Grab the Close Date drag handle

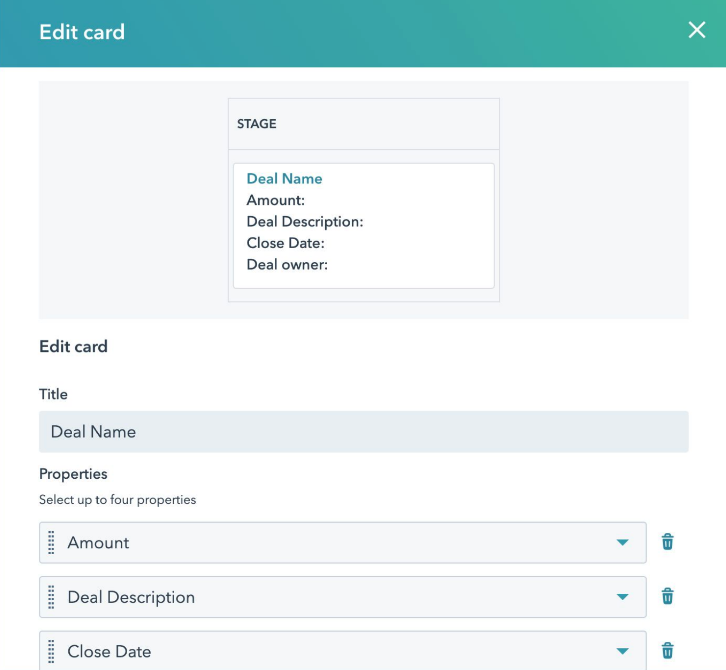(51, 651)
